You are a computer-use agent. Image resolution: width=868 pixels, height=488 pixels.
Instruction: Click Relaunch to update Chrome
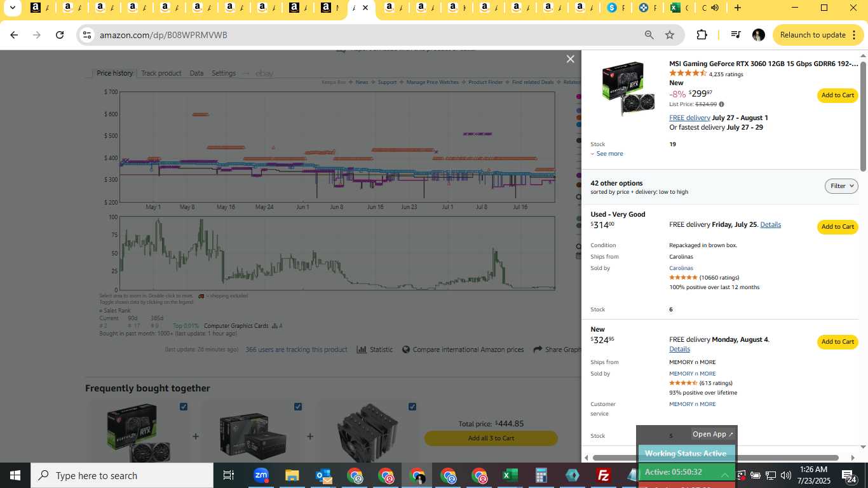pos(818,35)
